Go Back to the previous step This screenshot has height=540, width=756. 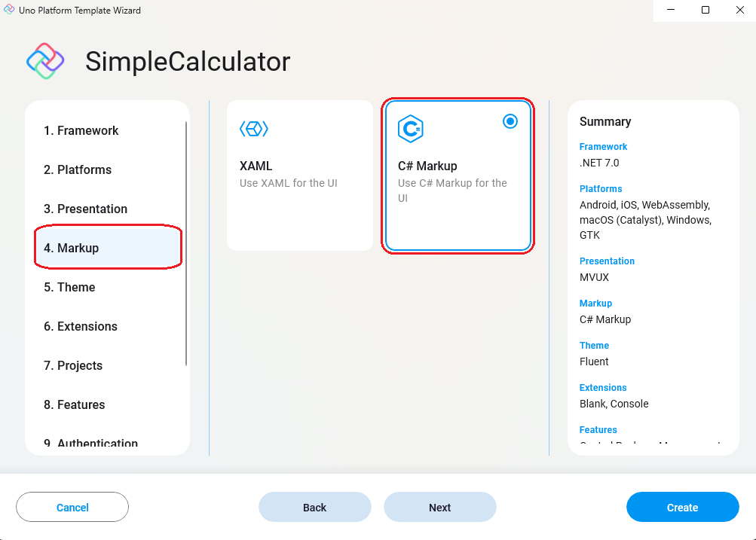[x=314, y=507]
